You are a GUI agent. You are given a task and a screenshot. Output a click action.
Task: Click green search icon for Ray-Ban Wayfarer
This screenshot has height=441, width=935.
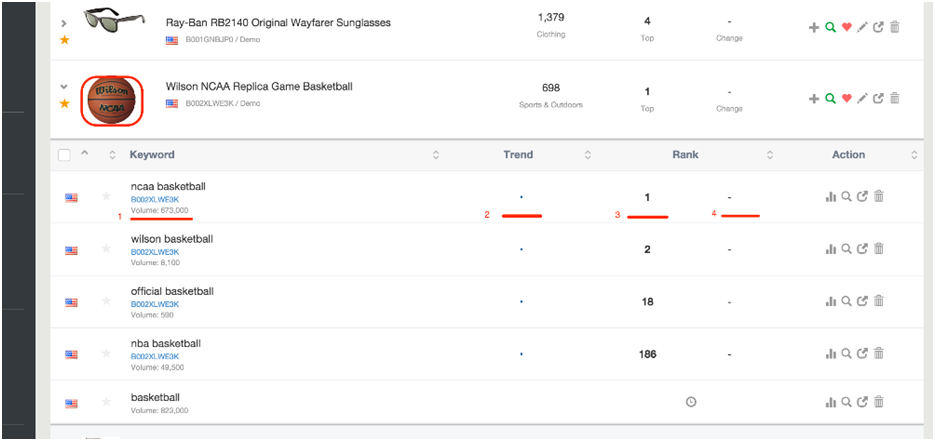829,27
